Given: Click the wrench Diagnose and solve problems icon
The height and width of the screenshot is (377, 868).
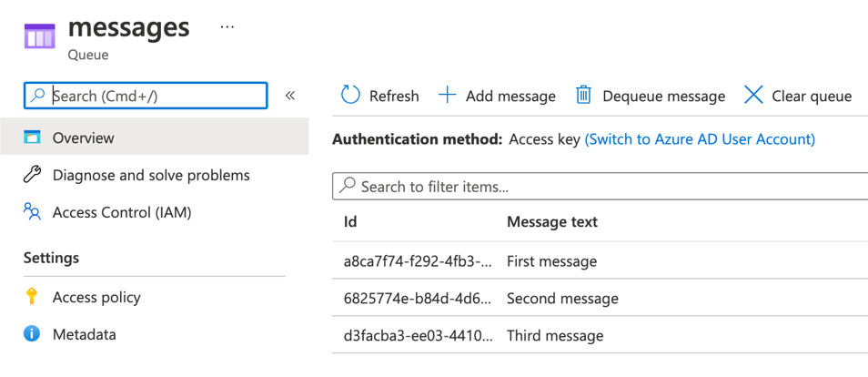Looking at the screenshot, I should click(32, 175).
